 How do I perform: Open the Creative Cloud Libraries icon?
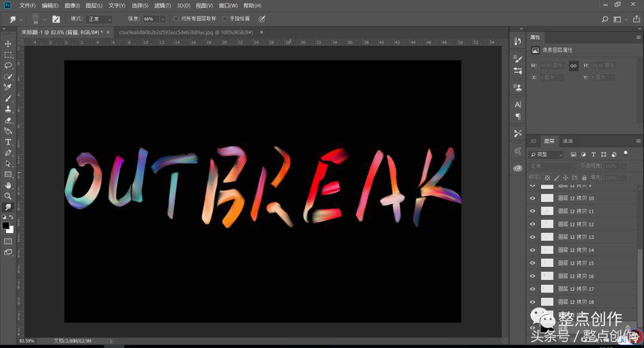(518, 168)
